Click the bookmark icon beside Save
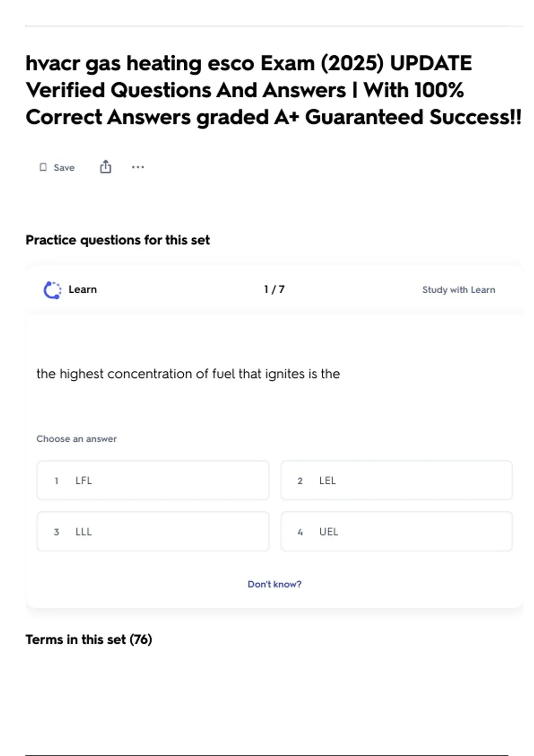Viewport: 534px width, 756px height. [43, 167]
